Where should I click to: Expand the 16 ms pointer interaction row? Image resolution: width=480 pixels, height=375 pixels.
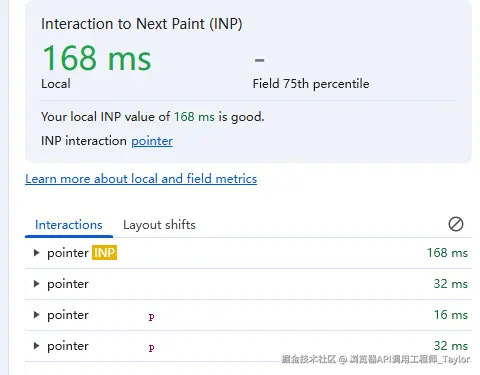(37, 315)
